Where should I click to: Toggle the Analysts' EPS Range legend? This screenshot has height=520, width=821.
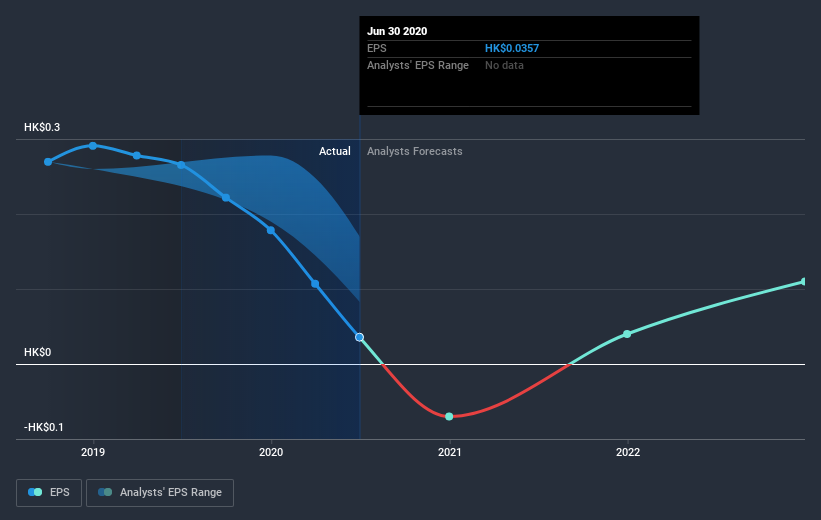(x=160, y=492)
